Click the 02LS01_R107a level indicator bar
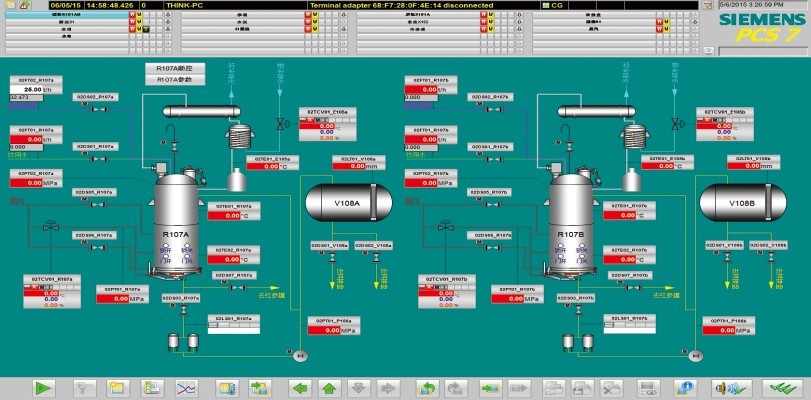Image resolution: width=811 pixels, height=400 pixels. coord(233,325)
